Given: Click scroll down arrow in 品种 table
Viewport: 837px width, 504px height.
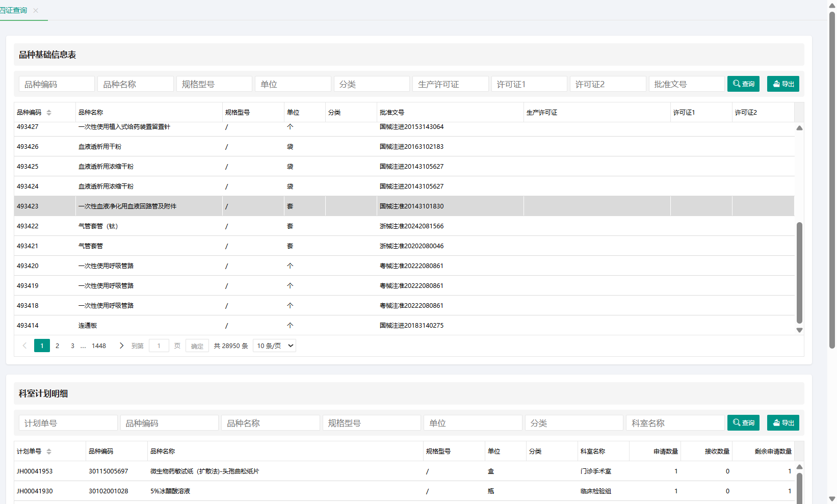Looking at the screenshot, I should tap(799, 330).
